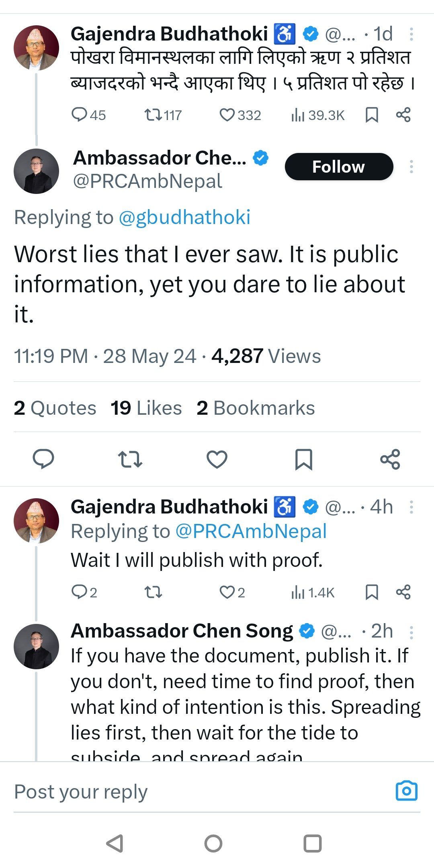Open the @gbudhathoki mention link
The height and width of the screenshot is (868, 434).
pyautogui.click(x=184, y=218)
